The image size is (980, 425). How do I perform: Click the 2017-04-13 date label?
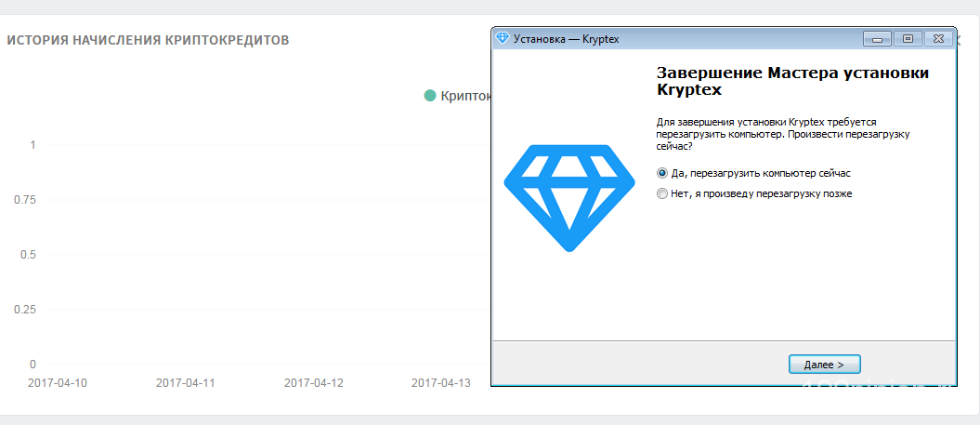(441, 382)
